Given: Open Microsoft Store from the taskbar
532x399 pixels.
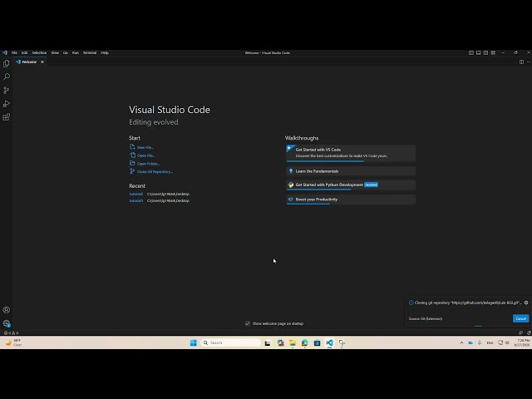Looking at the screenshot, I should (x=317, y=342).
